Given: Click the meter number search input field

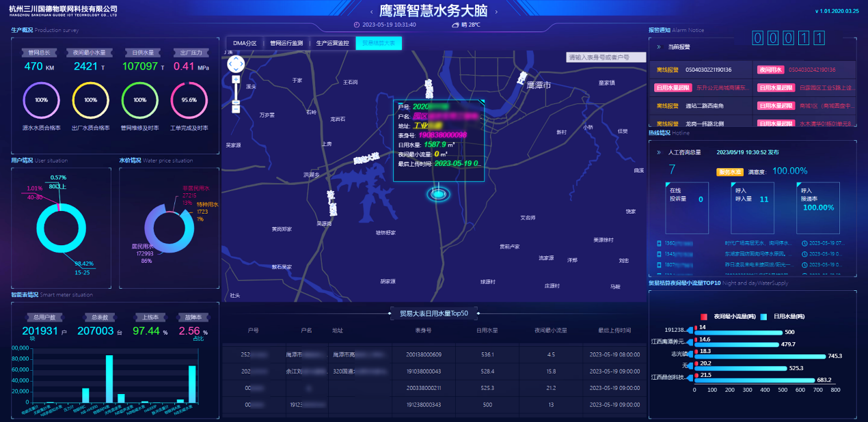Looking at the screenshot, I should tap(606, 57).
